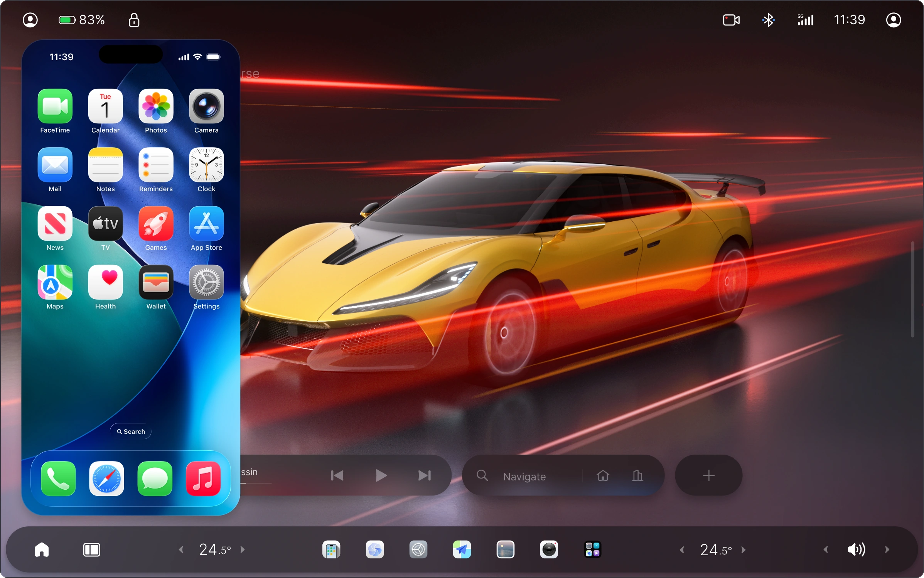Open the News app

[55, 223]
